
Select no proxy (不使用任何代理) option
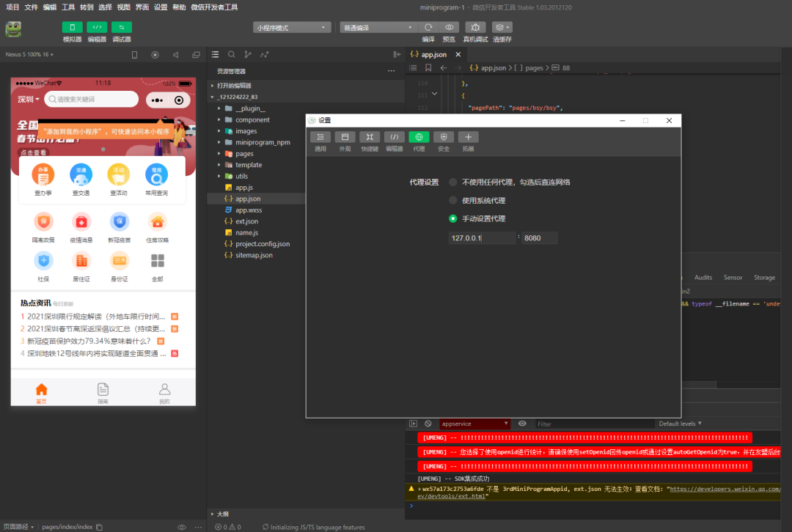[x=453, y=182]
